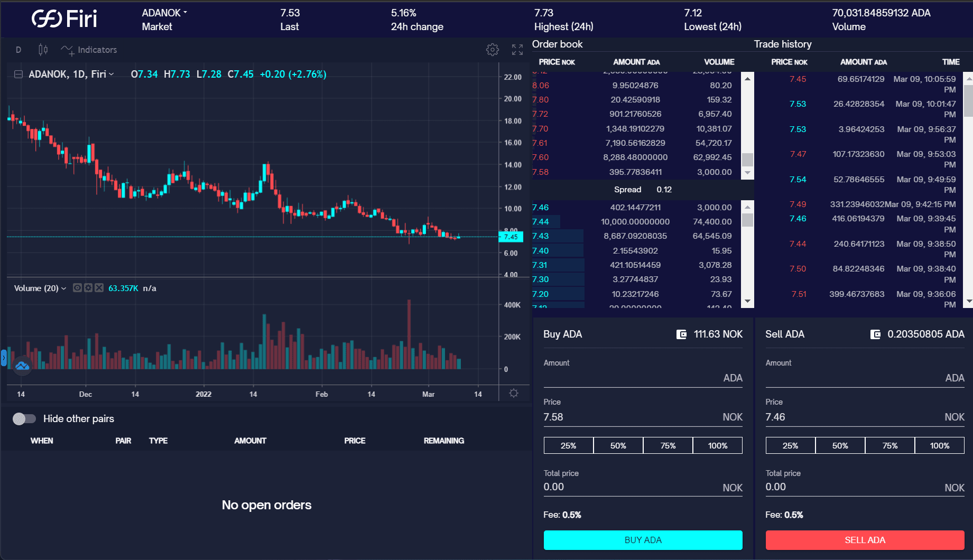This screenshot has height=560, width=973.
Task: Collapse the ADANOK chart legend
Action: (18, 74)
